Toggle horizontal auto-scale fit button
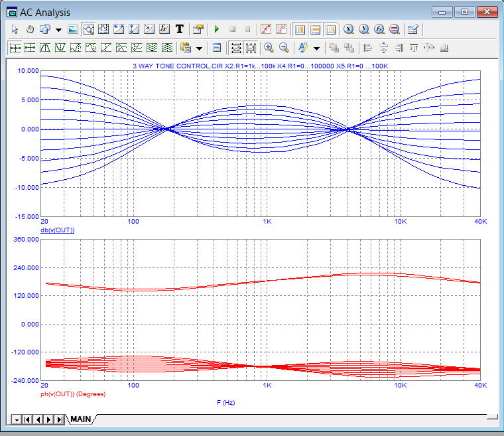 (x=236, y=48)
